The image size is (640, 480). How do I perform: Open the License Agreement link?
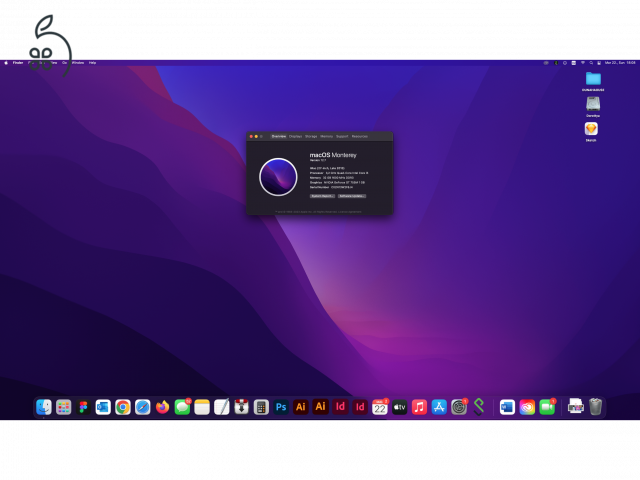(349, 212)
